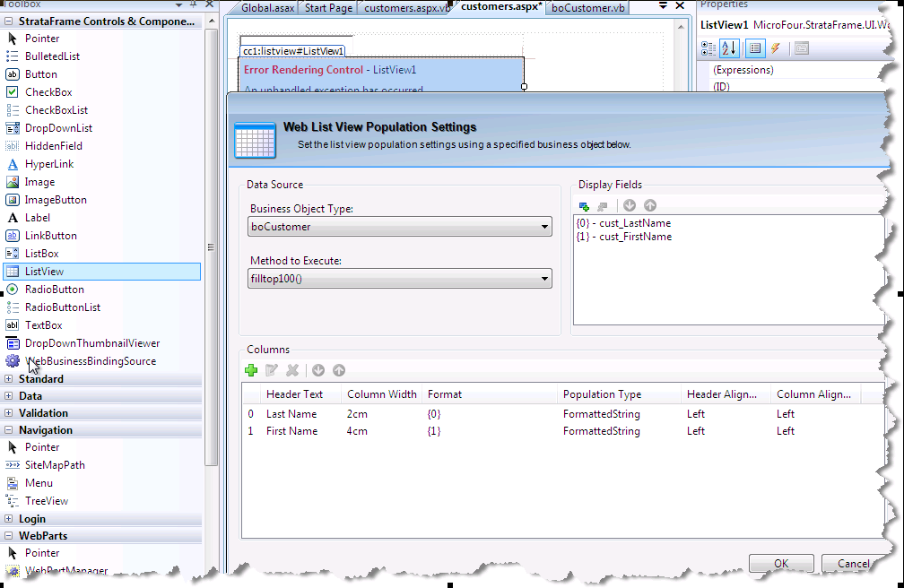Open the Global.asax tab

tap(269, 8)
